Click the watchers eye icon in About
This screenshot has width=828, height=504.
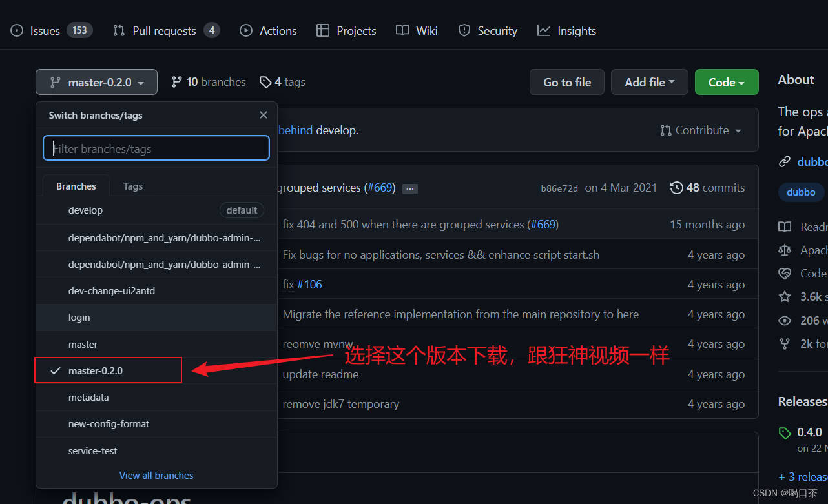point(785,321)
